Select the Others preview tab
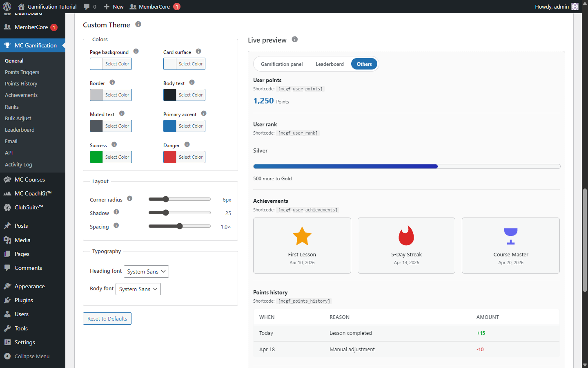This screenshot has height=368, width=588. 364,64
